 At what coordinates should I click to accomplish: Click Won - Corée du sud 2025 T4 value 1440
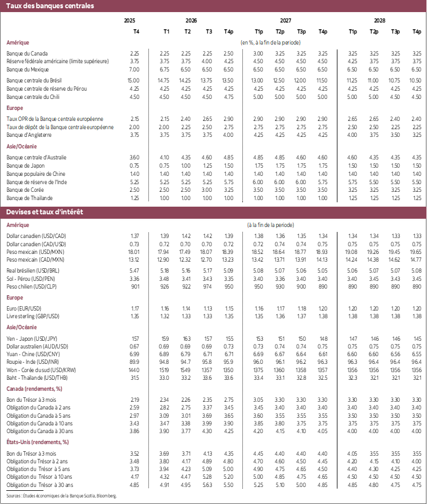pos(134,370)
